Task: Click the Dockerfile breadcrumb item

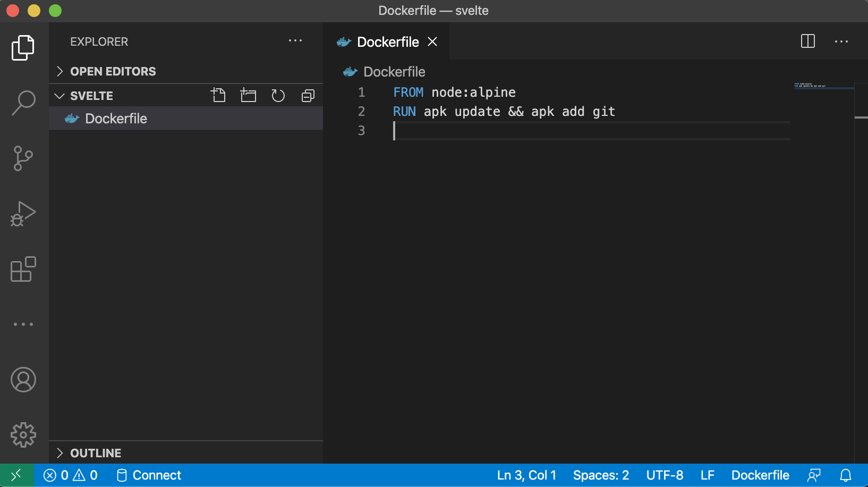Action: pyautogui.click(x=385, y=72)
